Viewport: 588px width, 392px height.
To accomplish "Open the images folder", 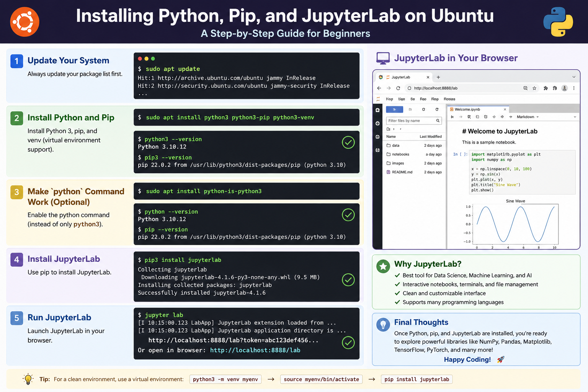I will click(x=414, y=163).
